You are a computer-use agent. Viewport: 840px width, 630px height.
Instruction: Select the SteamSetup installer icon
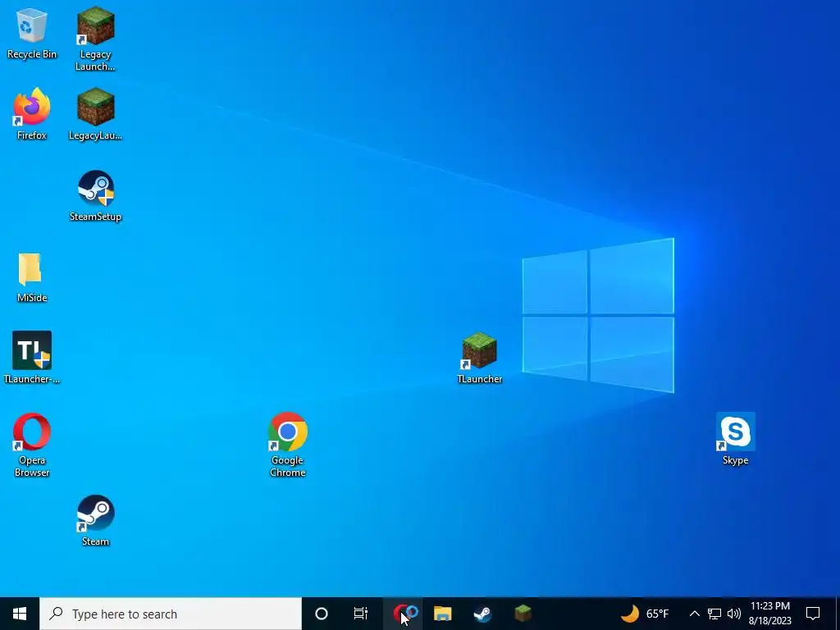(x=95, y=195)
